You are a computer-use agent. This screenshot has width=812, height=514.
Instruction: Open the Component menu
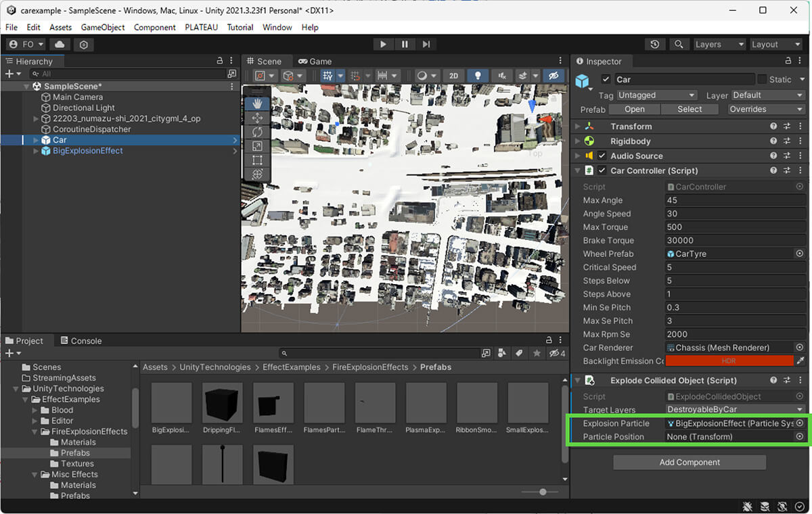pos(155,27)
